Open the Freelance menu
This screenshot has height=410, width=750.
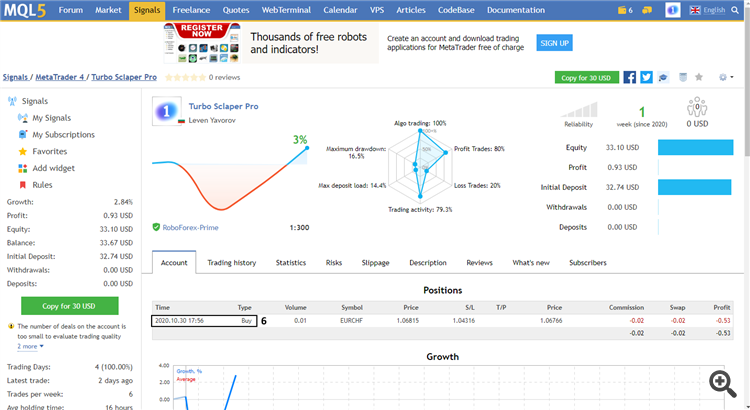191,10
